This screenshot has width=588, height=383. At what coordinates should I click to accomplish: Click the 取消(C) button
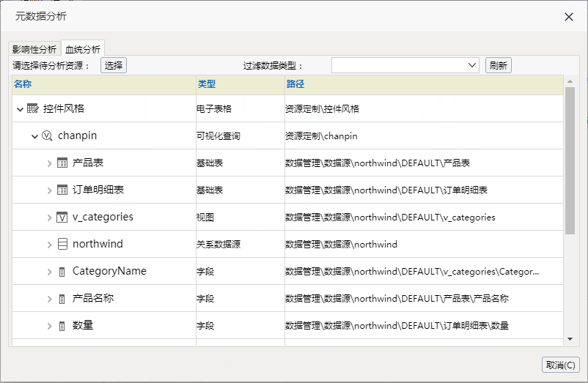click(561, 365)
